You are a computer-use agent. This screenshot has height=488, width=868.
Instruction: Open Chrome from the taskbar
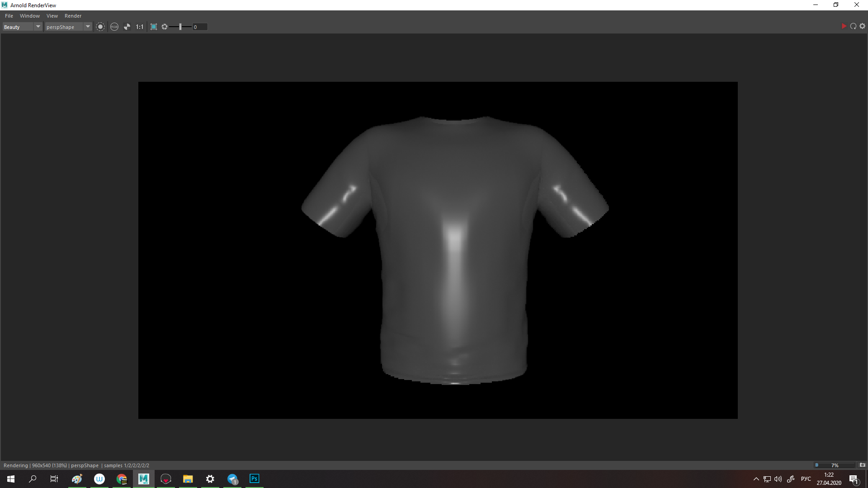click(x=122, y=479)
